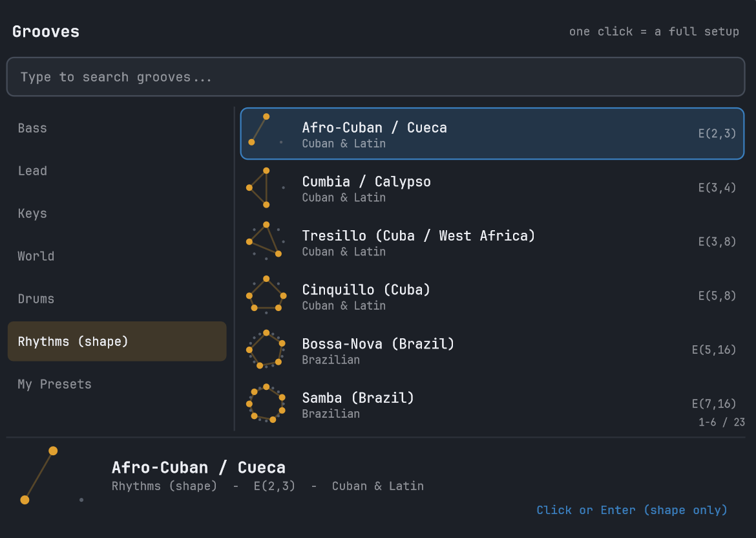The height and width of the screenshot is (538, 756).
Task: Click the Grooves panel heading
Action: [x=46, y=32]
